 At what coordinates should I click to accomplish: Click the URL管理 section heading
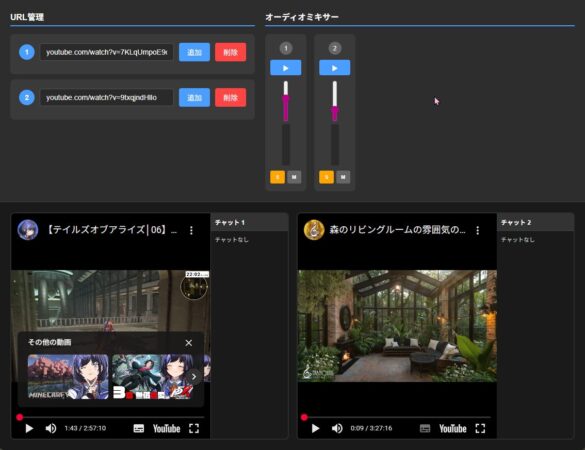coord(27,17)
